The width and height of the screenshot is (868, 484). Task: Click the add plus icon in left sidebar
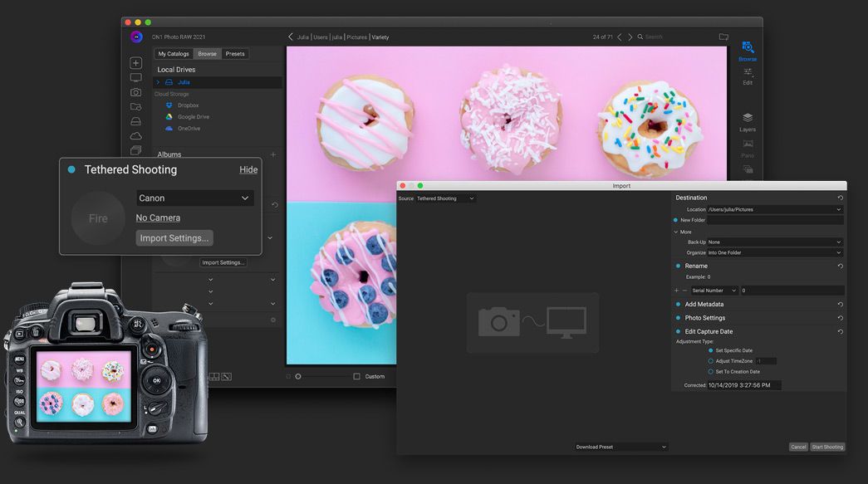tap(135, 63)
